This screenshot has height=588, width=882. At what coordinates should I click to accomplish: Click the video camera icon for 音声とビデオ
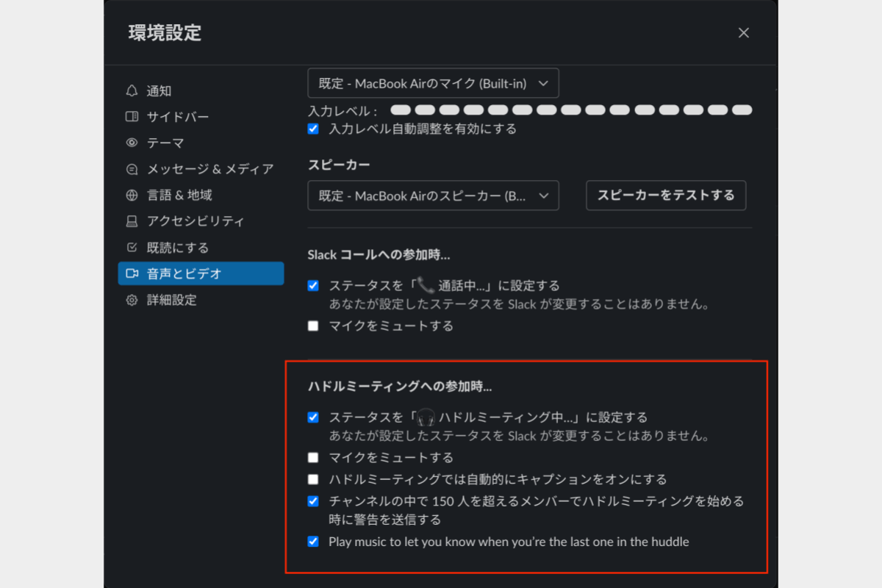131,273
